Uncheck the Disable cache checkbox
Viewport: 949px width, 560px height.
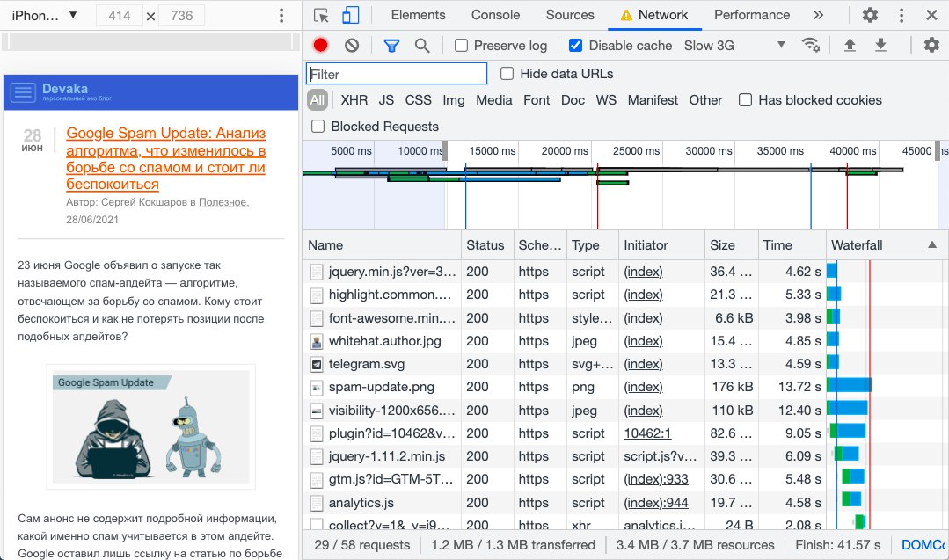click(x=575, y=46)
